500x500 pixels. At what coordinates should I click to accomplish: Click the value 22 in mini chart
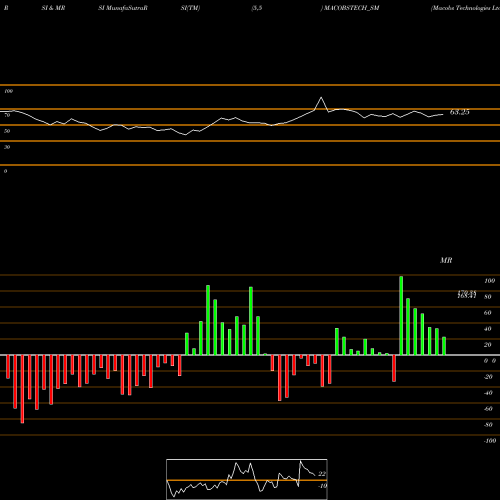322,474
